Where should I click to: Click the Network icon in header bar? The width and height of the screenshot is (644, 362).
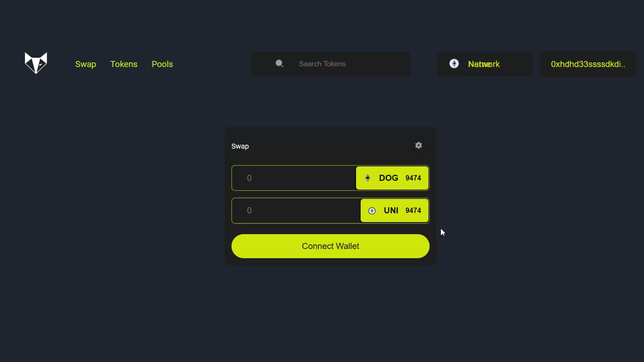(454, 64)
